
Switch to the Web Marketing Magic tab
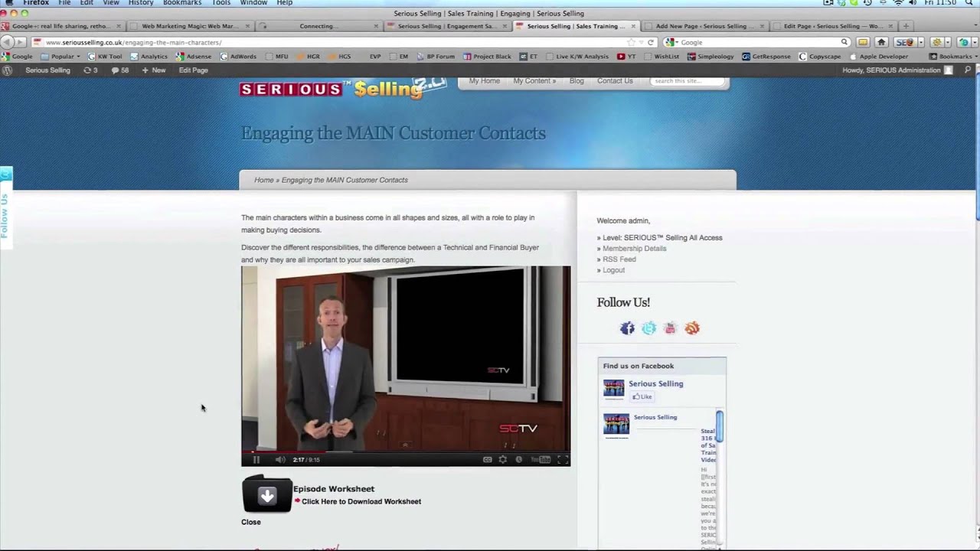(191, 26)
